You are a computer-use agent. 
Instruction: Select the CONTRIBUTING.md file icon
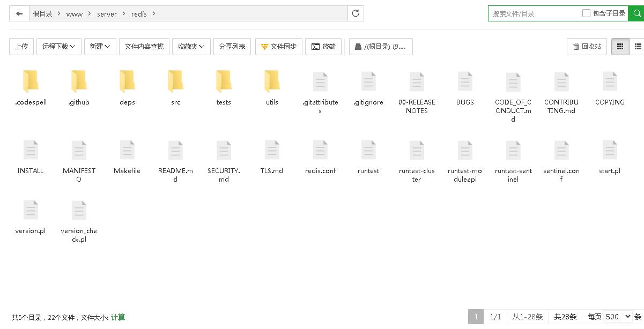pyautogui.click(x=561, y=81)
